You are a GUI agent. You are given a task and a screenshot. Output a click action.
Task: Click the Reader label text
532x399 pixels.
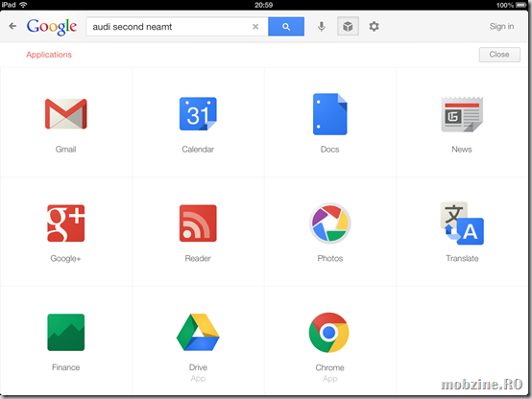[x=198, y=258]
